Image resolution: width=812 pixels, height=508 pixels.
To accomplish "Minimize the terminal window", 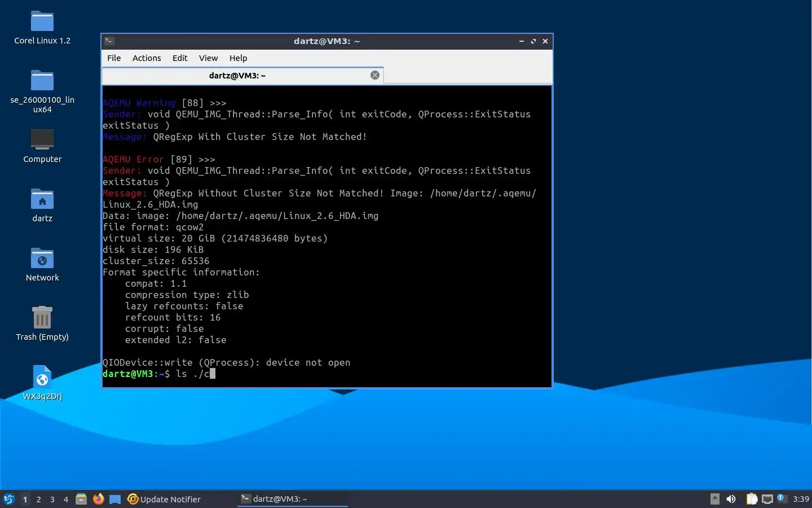I will coord(522,41).
